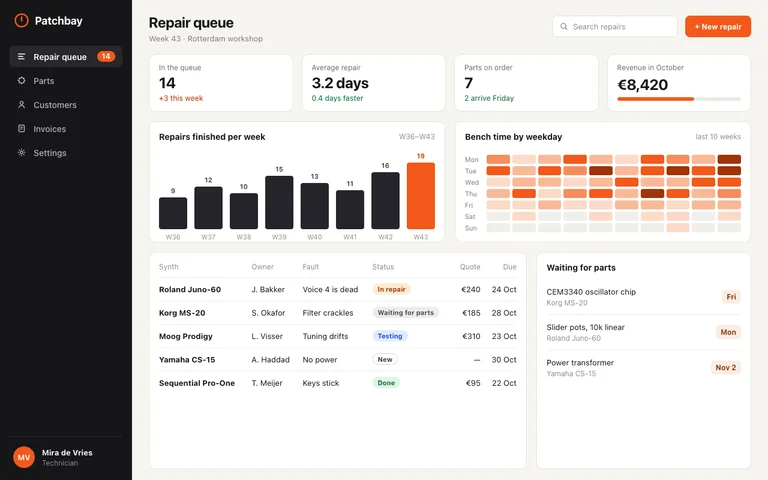Click the MV user avatar
Screen dimensions: 768x480
24,457
